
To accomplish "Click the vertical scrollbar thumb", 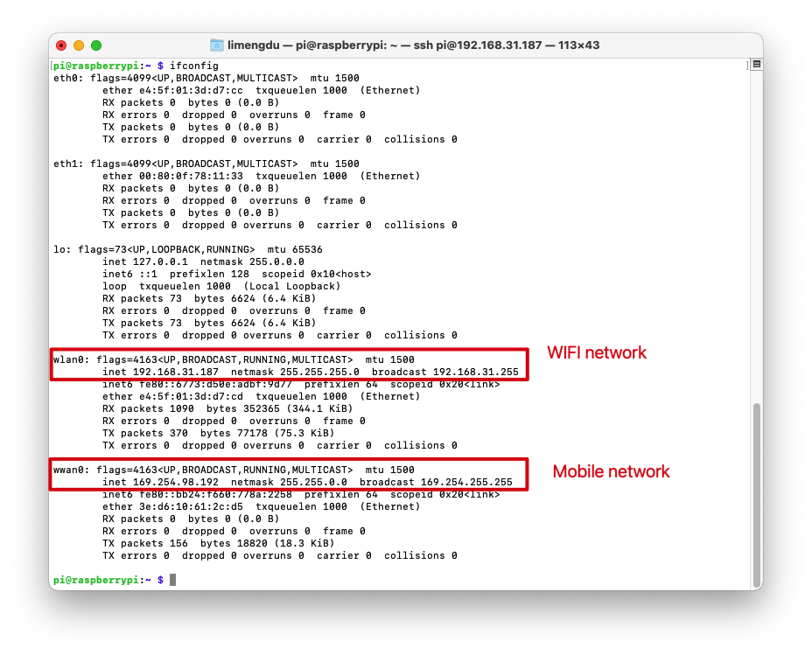I will (x=757, y=495).
